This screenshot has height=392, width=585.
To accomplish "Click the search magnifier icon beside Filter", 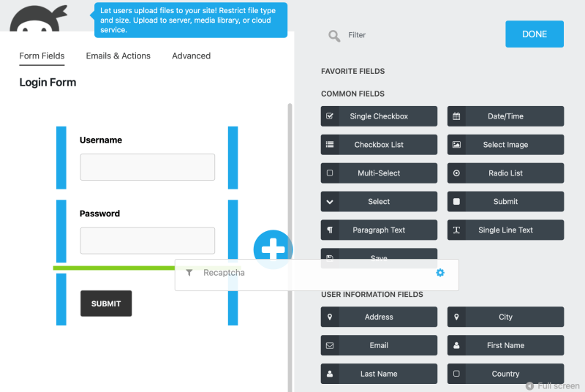I will coord(334,35).
